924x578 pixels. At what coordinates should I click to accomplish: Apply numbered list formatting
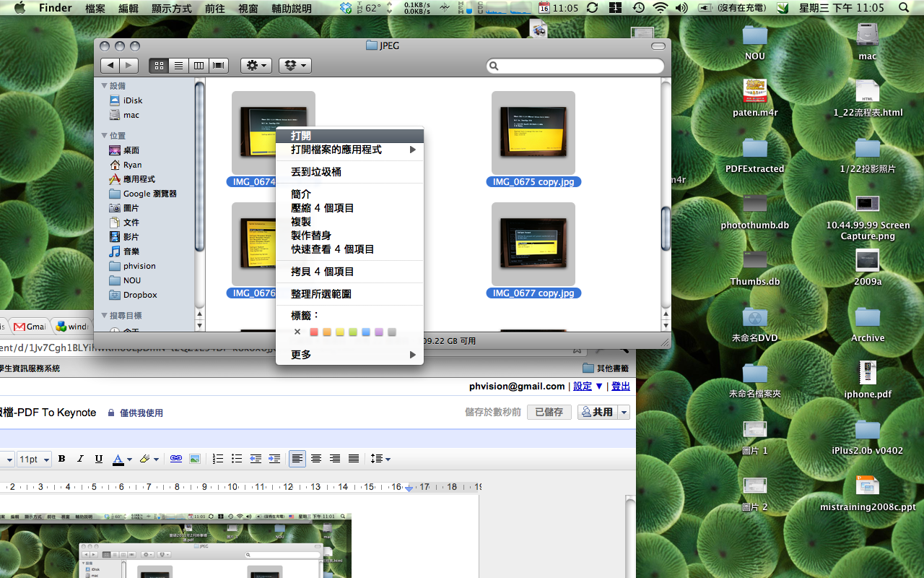pos(218,459)
